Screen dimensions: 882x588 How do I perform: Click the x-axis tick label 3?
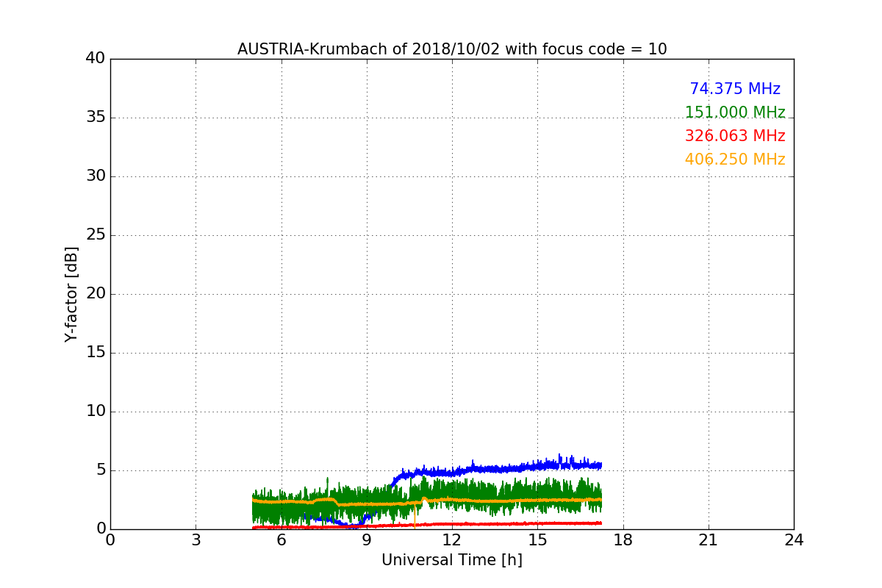[196, 540]
